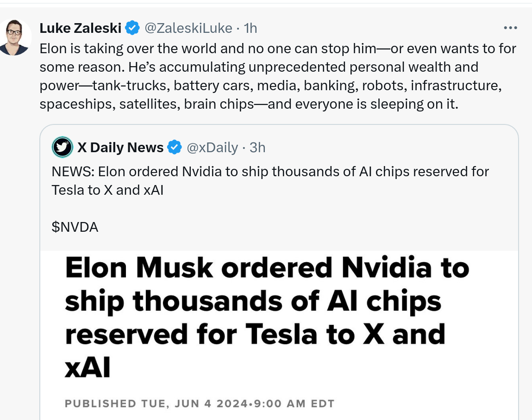This screenshot has width=532, height=420.
Task: Open the quoted tweet's NEWS text
Action: click(x=270, y=181)
